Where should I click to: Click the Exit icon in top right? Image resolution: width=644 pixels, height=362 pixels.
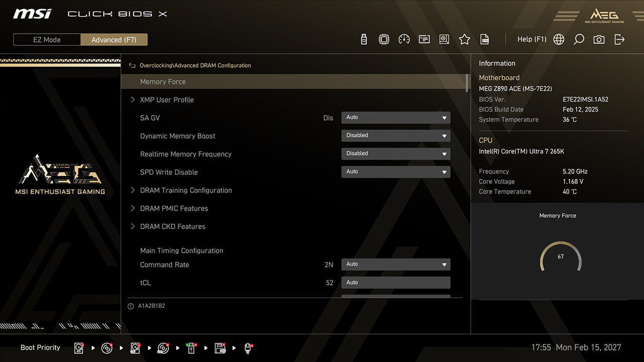point(619,39)
